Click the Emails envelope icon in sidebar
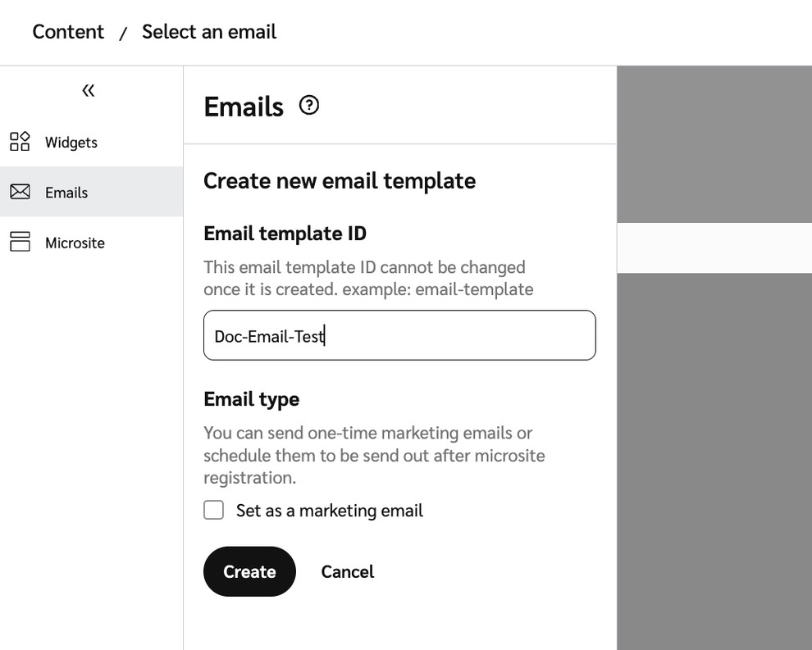 tap(20, 192)
